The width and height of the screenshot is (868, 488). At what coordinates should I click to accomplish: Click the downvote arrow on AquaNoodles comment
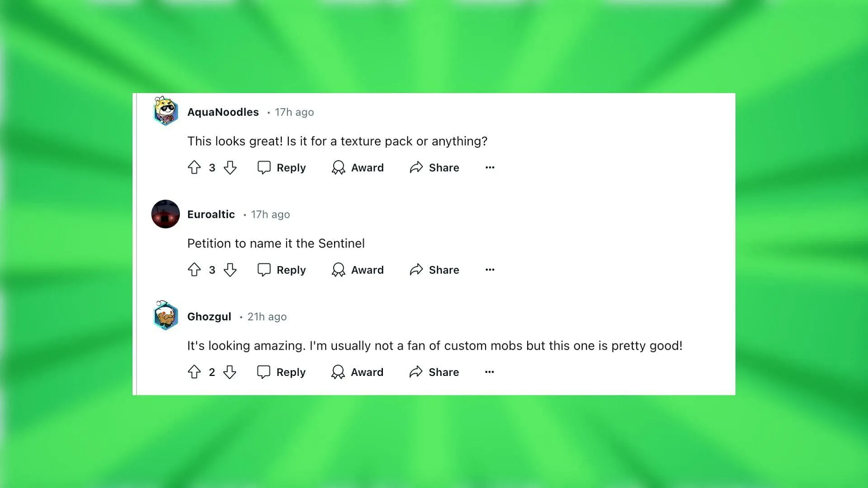[x=230, y=168]
